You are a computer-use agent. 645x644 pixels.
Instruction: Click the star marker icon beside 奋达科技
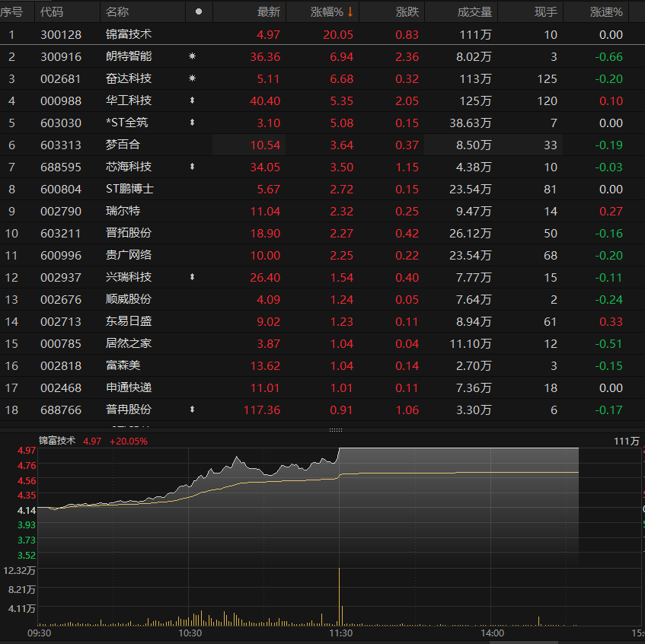(x=192, y=78)
